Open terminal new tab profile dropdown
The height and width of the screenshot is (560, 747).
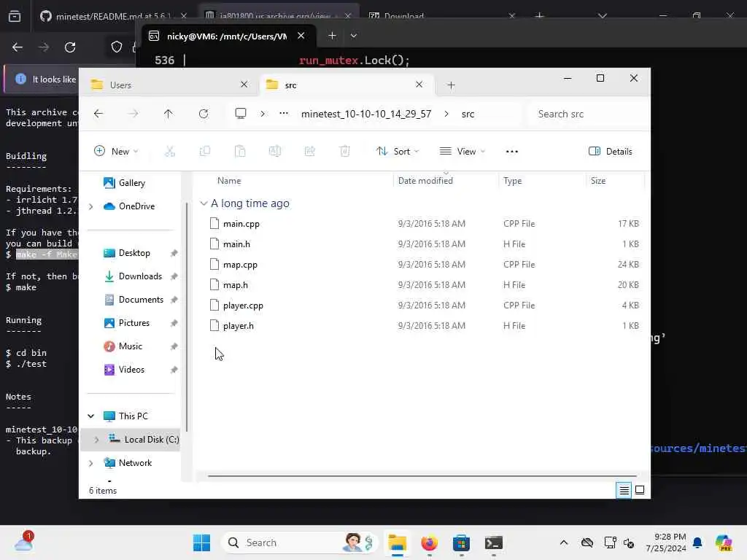[x=354, y=36]
